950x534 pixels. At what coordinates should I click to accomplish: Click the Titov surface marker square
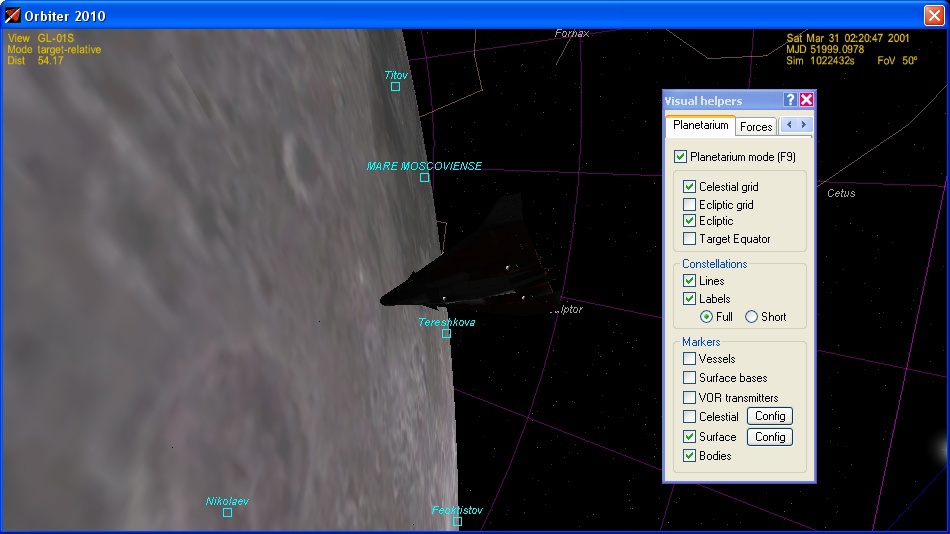pyautogui.click(x=395, y=87)
